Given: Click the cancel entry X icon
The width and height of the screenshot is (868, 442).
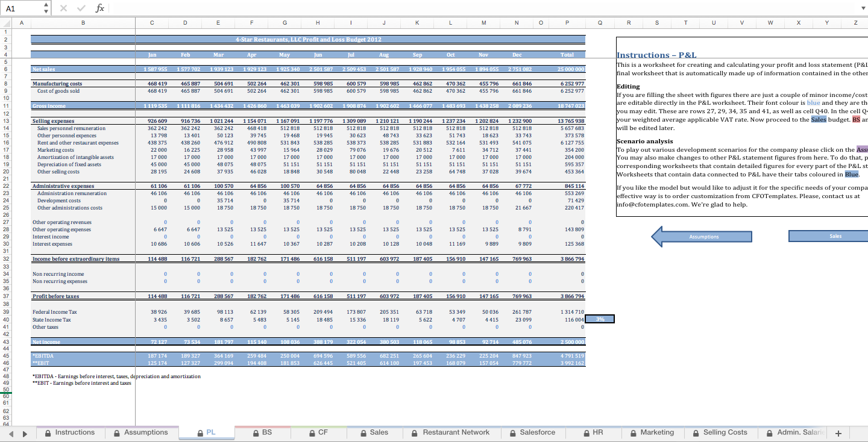Looking at the screenshot, I should click(64, 8).
